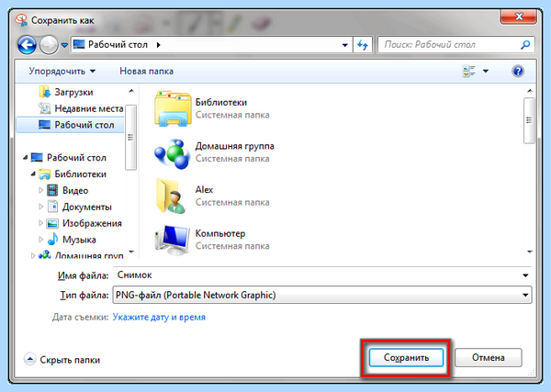Open the Упорядочить menu
The image size is (551, 392).
(x=62, y=72)
